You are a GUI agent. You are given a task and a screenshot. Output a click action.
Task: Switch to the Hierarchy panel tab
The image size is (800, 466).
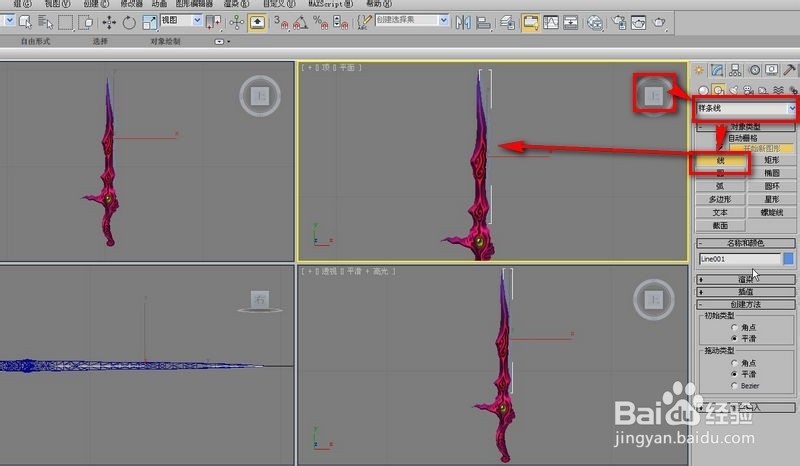click(735, 70)
